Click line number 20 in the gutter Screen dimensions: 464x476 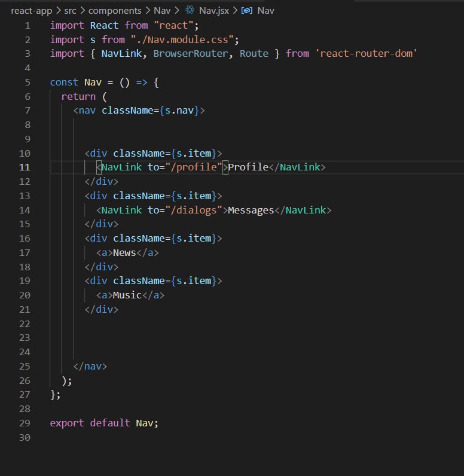(25, 295)
